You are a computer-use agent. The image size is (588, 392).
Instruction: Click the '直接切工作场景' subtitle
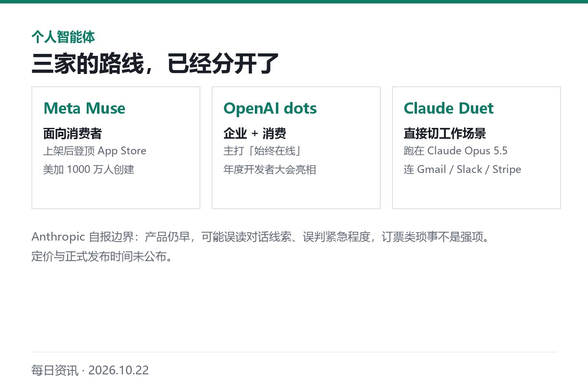[x=445, y=133]
